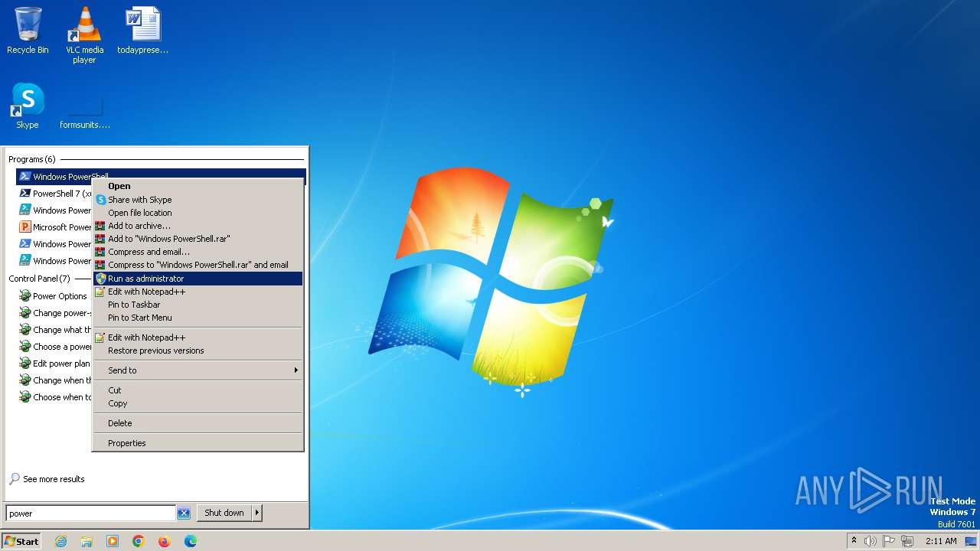Clear the start menu search box
This screenshot has height=551, width=980.
184,514
